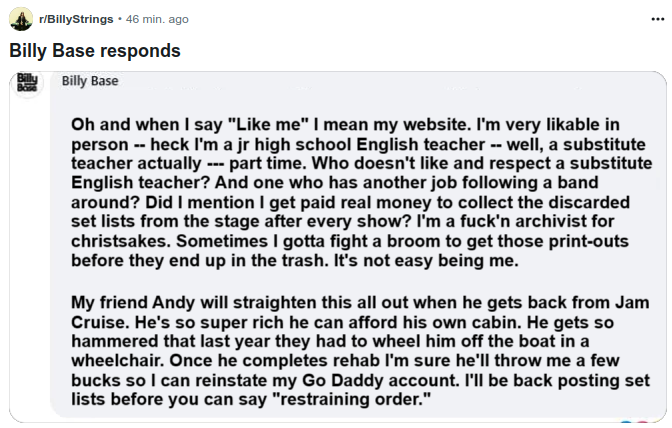Click the red heart reaction icon
Screen dimensions: 672x428
point(641,424)
